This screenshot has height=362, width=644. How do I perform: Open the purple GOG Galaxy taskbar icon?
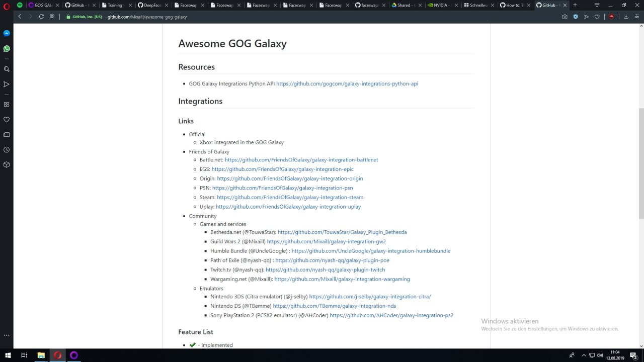(74, 355)
